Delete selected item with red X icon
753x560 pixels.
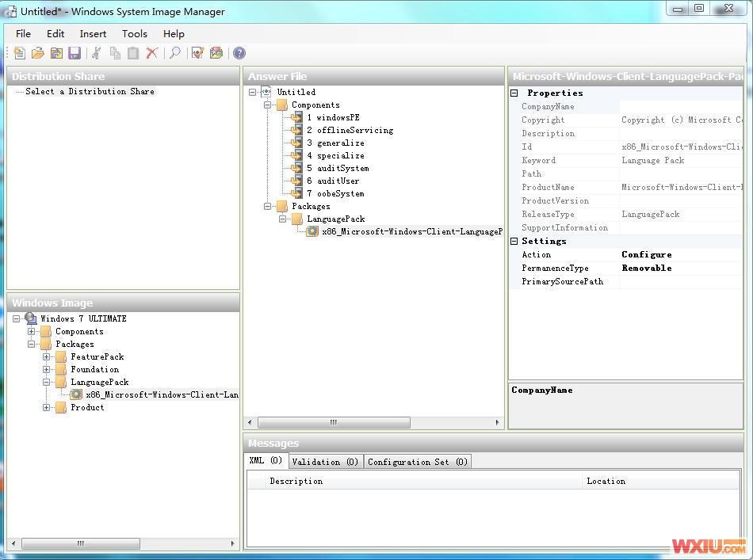coord(153,53)
